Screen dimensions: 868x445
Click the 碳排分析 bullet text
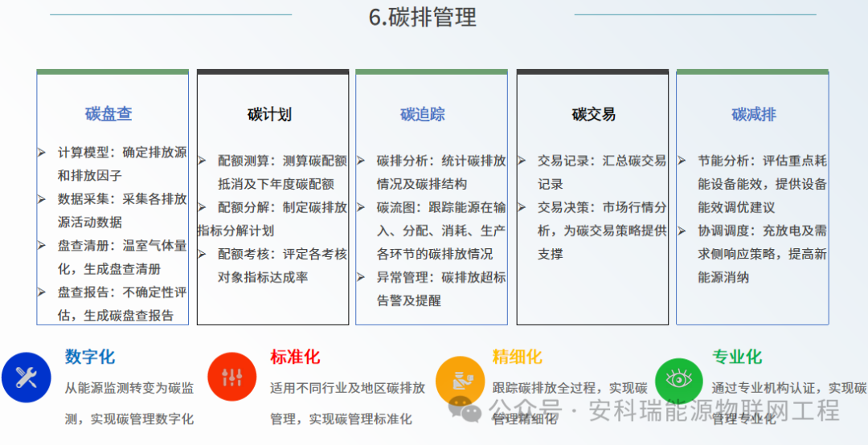pyautogui.click(x=441, y=173)
